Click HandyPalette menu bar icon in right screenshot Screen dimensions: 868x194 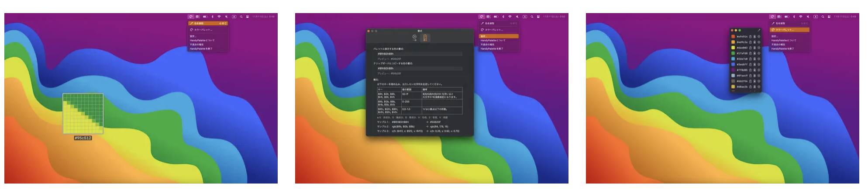pos(772,17)
